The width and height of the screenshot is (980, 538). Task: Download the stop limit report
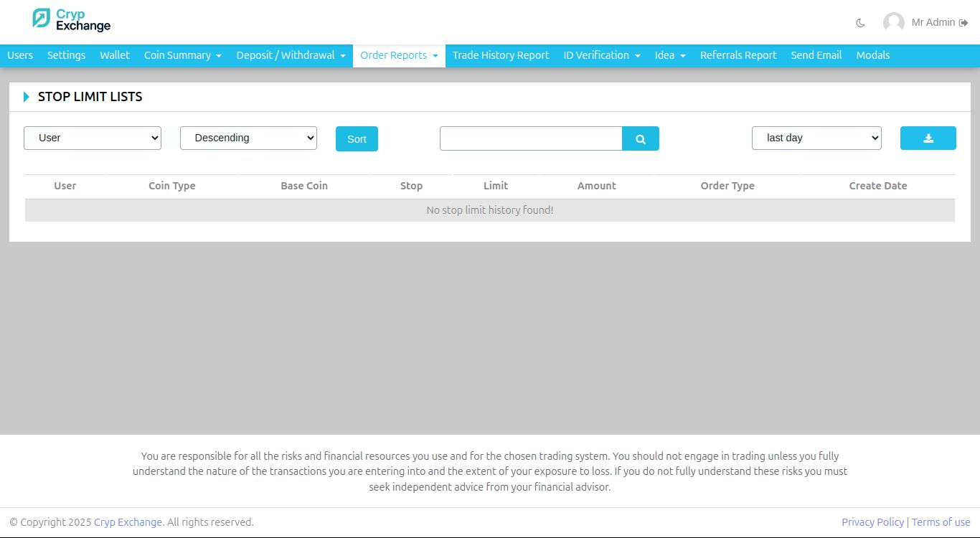[x=928, y=138]
